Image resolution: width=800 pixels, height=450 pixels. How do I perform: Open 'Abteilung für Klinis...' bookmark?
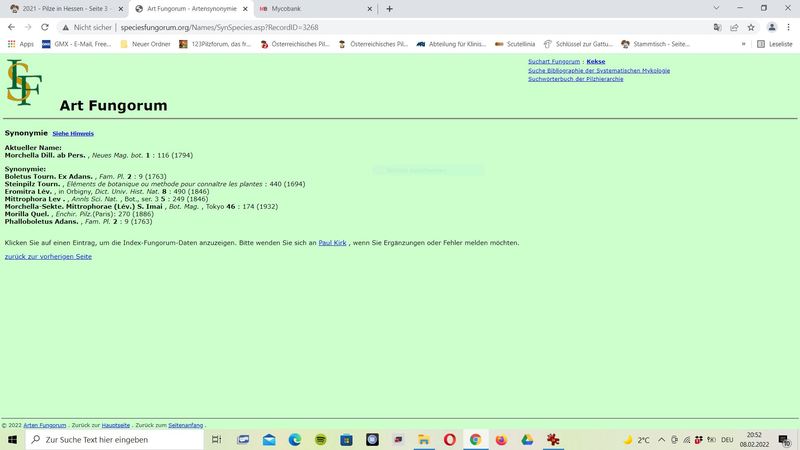click(x=451, y=44)
